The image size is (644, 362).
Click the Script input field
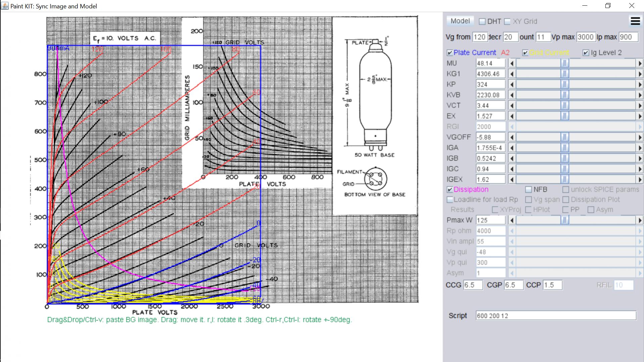556,316
